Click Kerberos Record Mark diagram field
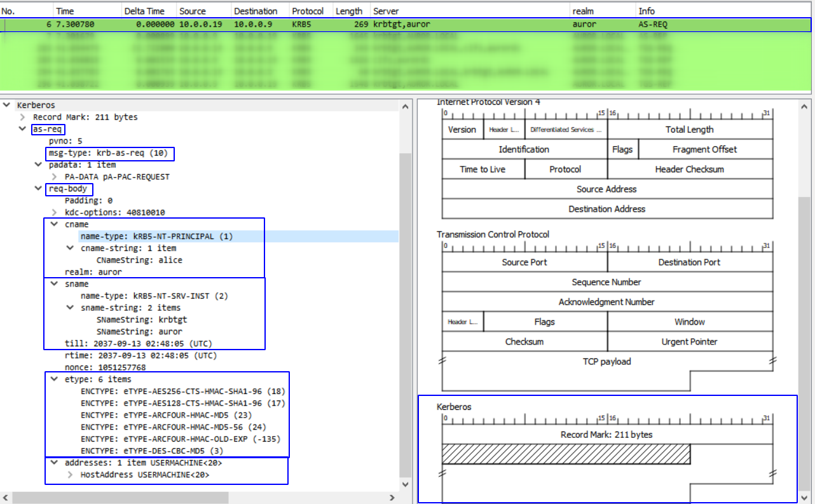 coord(607,435)
